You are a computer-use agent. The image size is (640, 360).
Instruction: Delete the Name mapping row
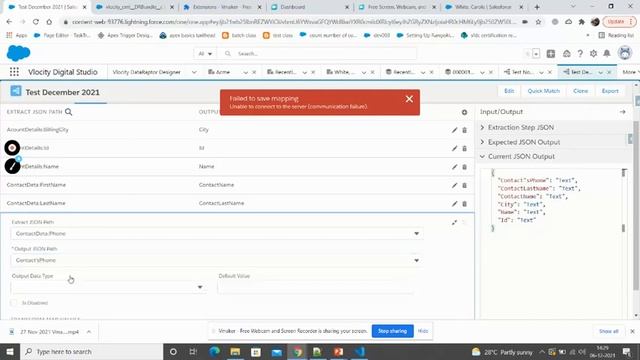[x=464, y=167]
